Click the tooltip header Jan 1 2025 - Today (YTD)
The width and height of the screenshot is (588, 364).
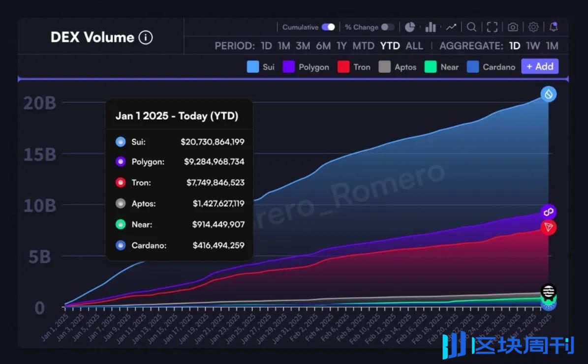(177, 116)
